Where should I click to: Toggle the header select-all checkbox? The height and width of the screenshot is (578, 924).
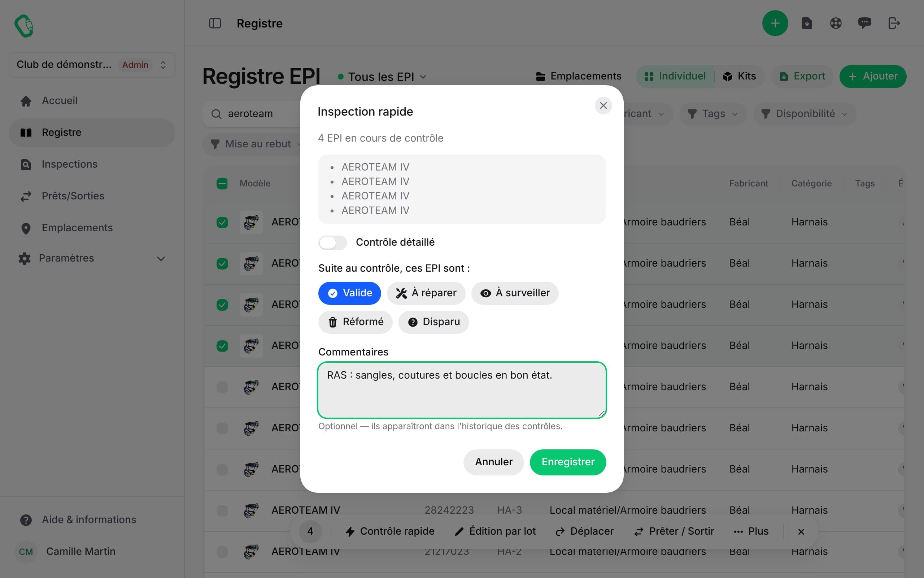(x=222, y=184)
